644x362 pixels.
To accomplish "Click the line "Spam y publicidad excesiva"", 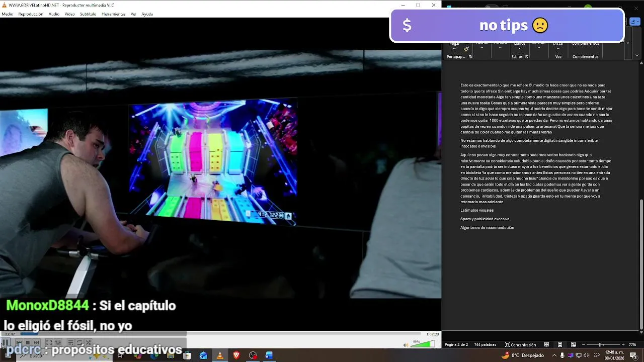I will [x=485, y=219].
